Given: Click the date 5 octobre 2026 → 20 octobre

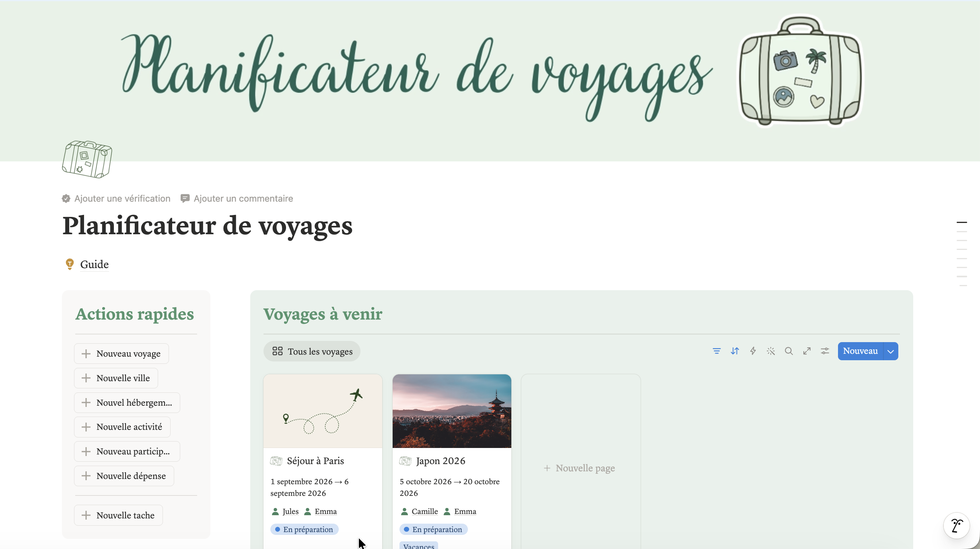Looking at the screenshot, I should coord(450,487).
